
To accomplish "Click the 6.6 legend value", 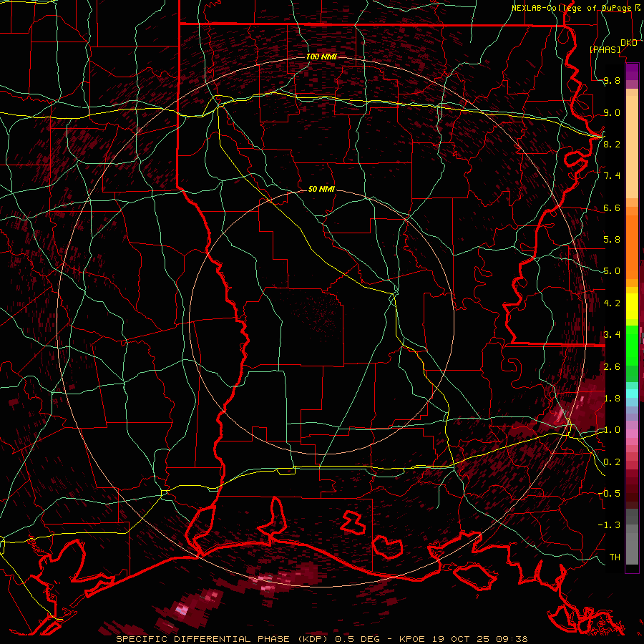I will point(612,208).
